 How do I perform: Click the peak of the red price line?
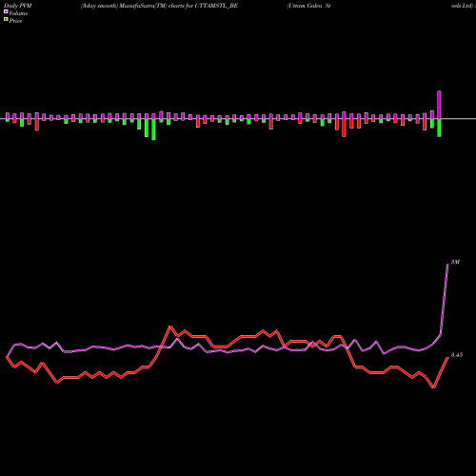(x=170, y=327)
